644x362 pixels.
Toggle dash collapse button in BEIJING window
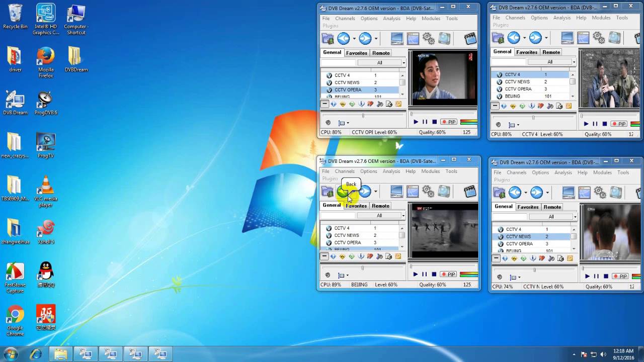tap(325, 256)
